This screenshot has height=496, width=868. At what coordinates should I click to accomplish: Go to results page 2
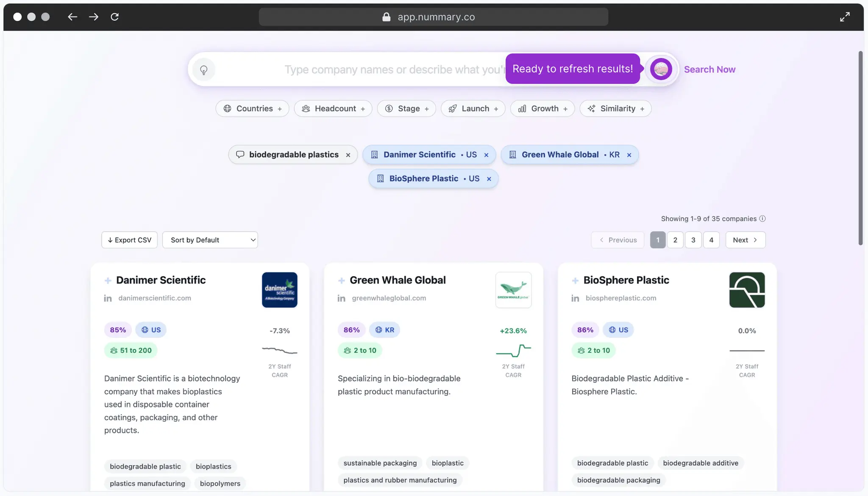click(675, 240)
